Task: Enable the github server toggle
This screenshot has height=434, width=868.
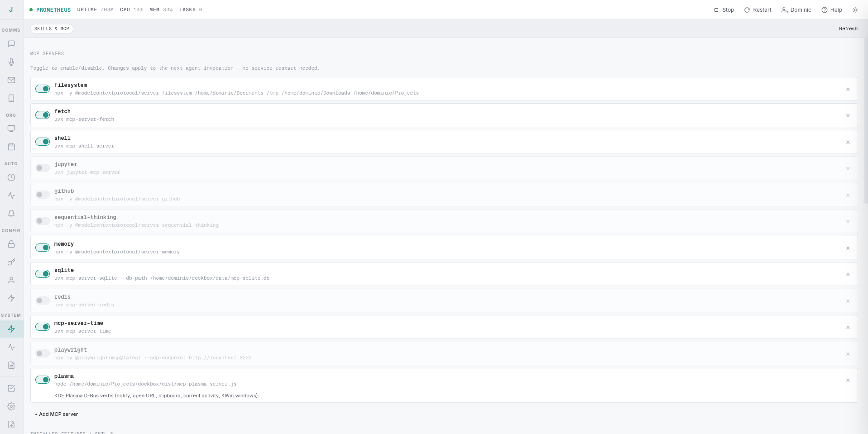Action: pyautogui.click(x=43, y=195)
